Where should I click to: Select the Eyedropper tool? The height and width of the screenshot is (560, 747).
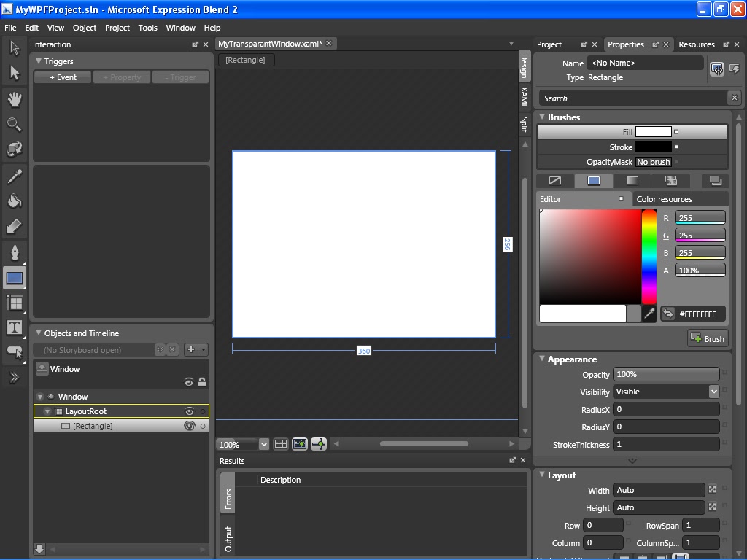(15, 176)
